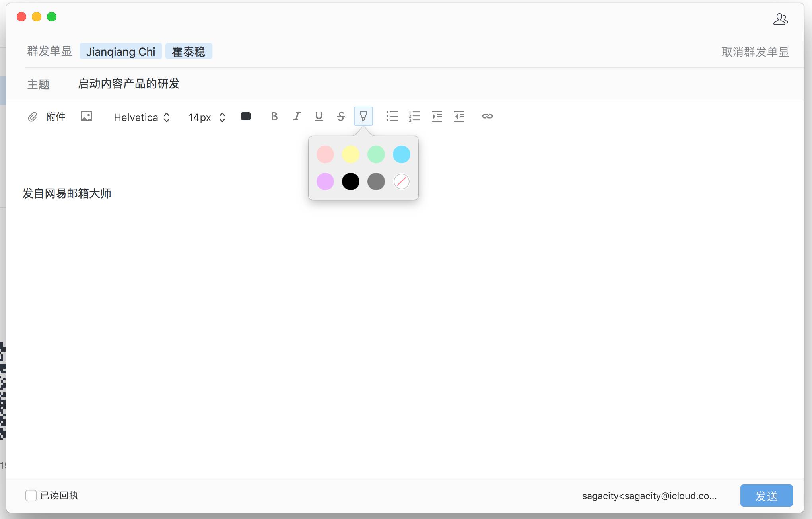Click the 发送 send button
The width and height of the screenshot is (812, 519).
pos(766,496)
